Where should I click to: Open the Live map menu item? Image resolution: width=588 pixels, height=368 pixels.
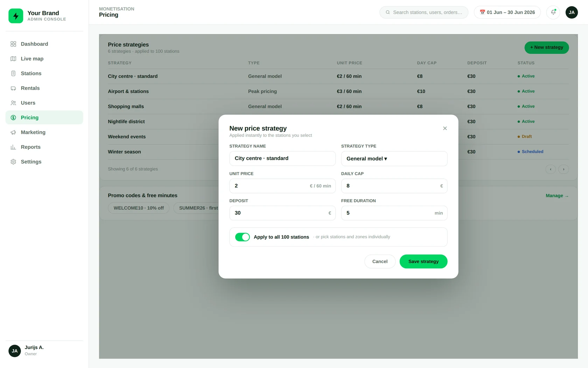point(44,59)
